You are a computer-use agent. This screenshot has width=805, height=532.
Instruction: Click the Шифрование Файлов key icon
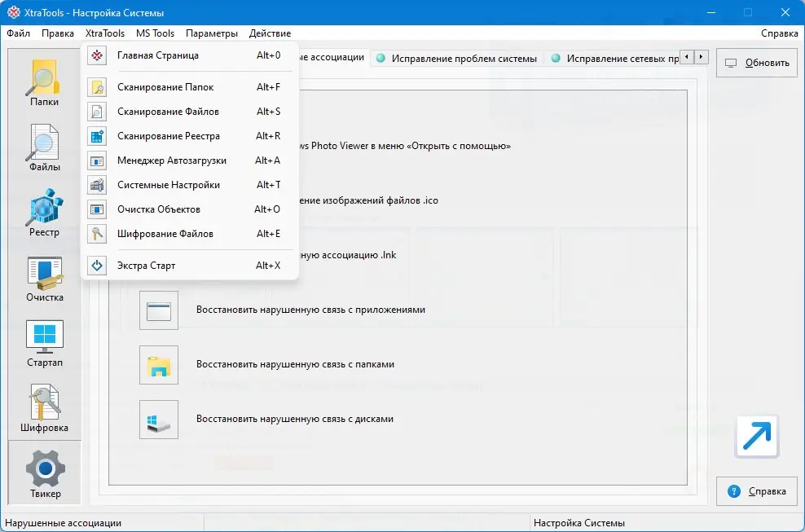pos(97,234)
